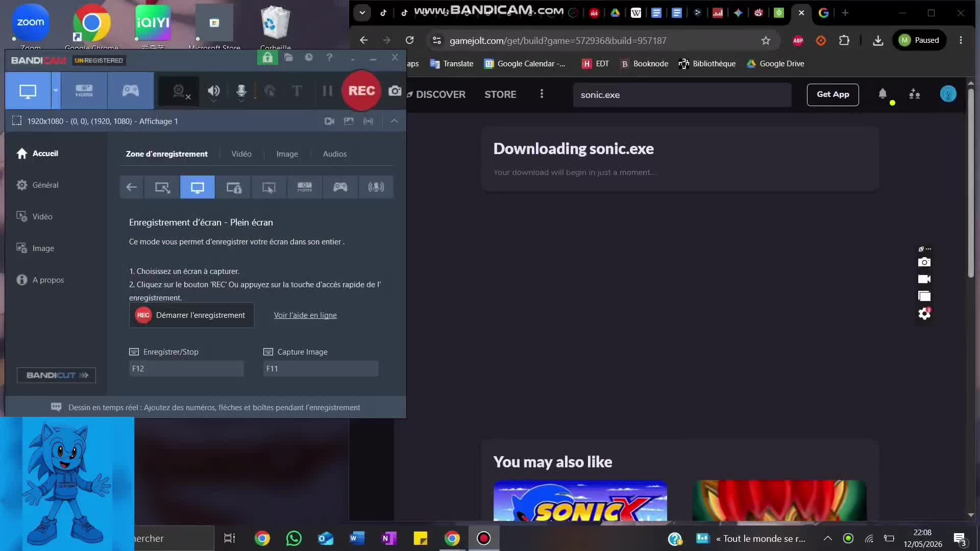This screenshot has height=551, width=980.
Task: Click Game Jolt search box sonic.exe
Action: pos(682,95)
